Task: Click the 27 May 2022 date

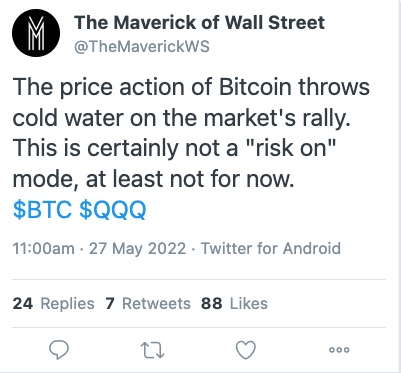Action: coord(137,249)
